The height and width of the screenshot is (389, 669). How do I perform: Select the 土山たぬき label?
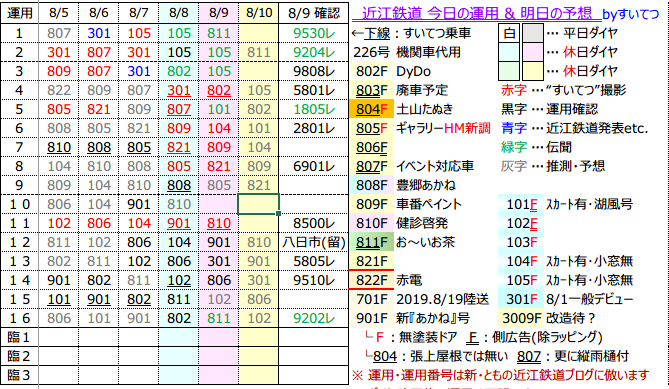pyautogui.click(x=425, y=109)
